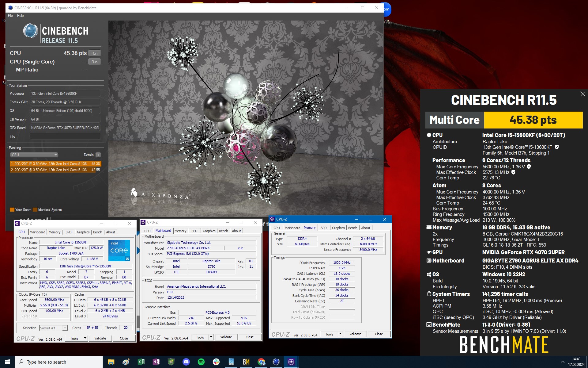Screen dimensions: 588x368
Task: Run the CPU multi-core benchmark
Action: click(94, 53)
